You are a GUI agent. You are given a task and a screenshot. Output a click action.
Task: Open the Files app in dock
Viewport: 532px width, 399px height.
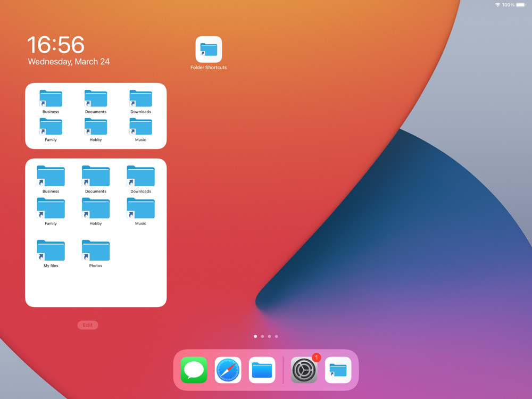[262, 370]
